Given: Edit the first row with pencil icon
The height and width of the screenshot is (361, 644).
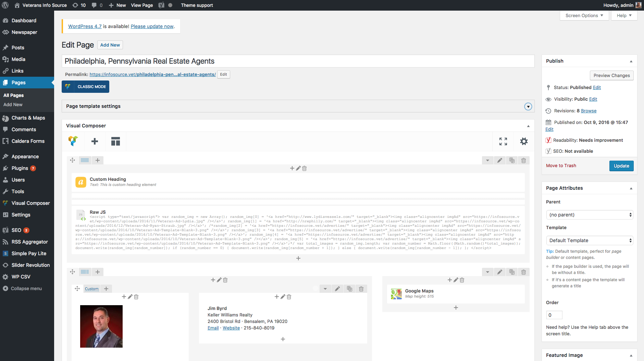Looking at the screenshot, I should [500, 160].
